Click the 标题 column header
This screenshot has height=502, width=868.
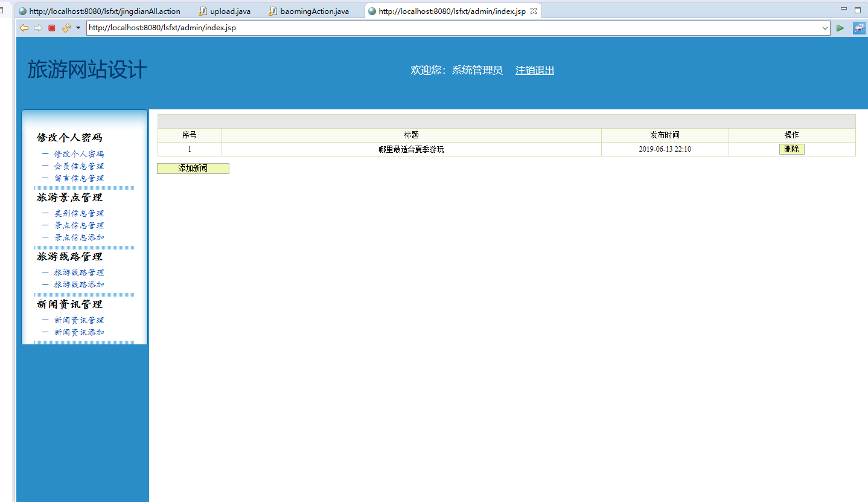[x=412, y=135]
